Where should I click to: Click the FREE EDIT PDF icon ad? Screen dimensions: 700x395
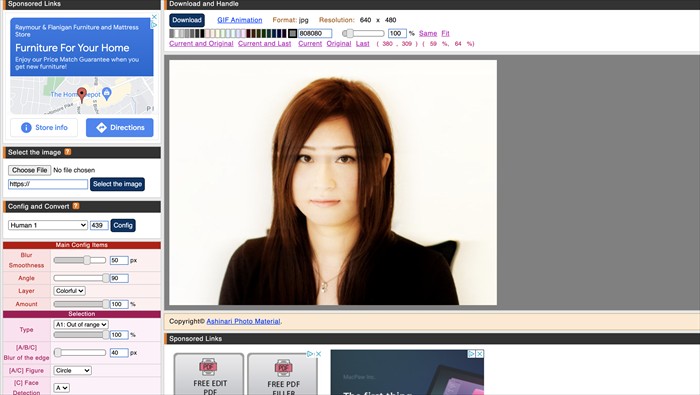(209, 374)
